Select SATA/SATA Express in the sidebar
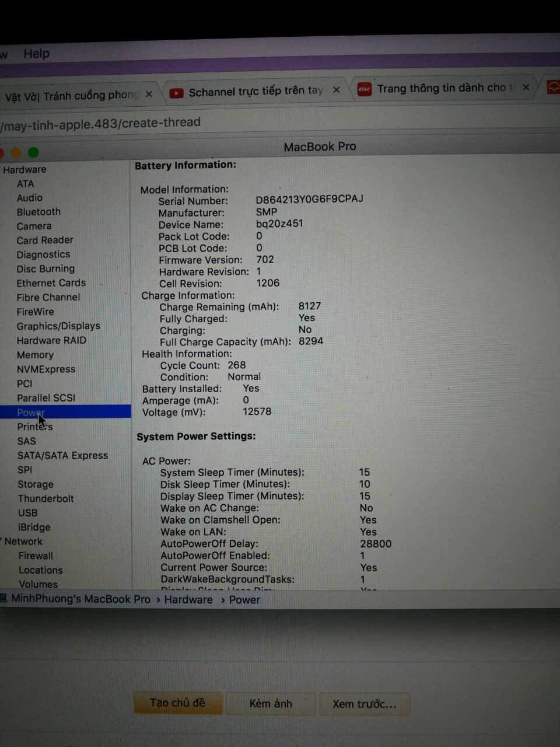 pos(62,455)
